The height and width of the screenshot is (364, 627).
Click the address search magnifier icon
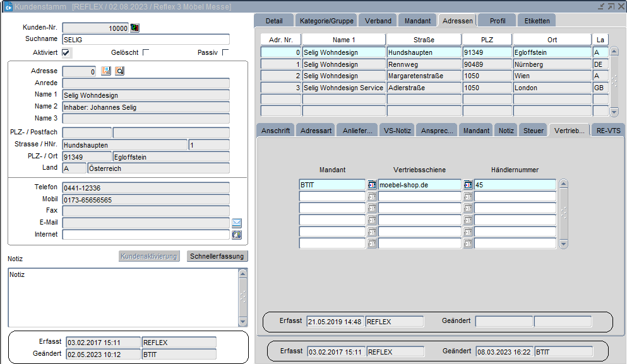click(119, 71)
